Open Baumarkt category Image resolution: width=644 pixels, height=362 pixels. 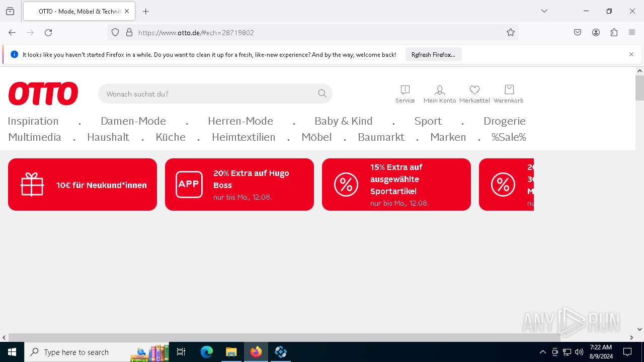(381, 137)
